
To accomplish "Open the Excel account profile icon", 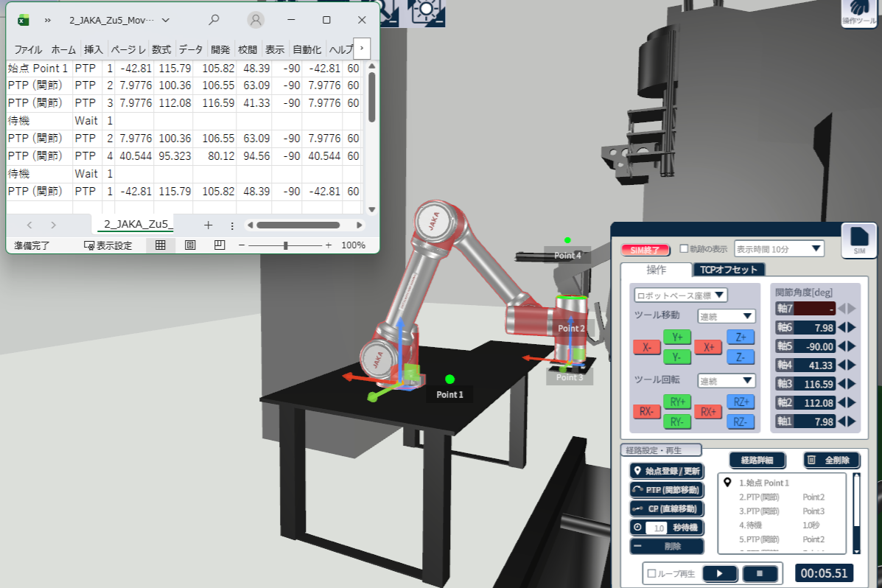I will (256, 20).
